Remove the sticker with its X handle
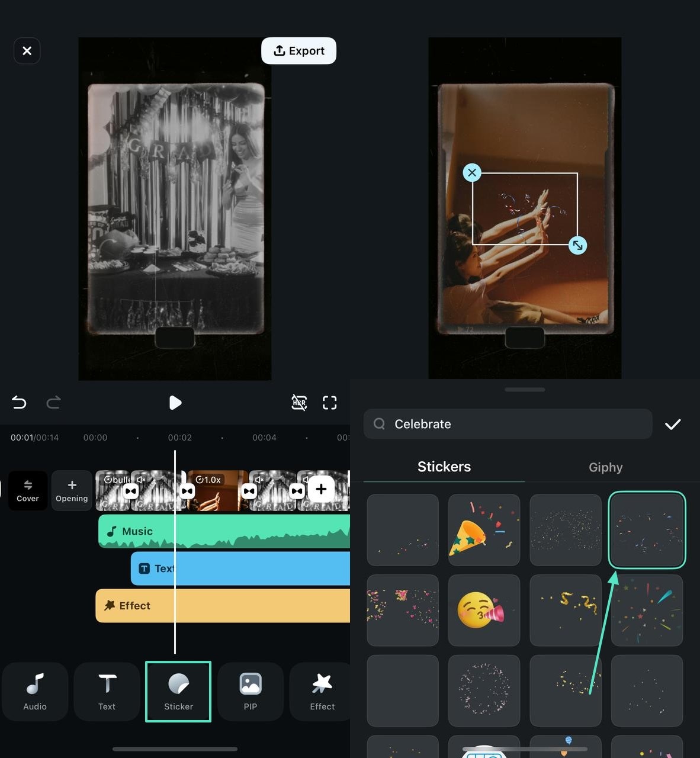 click(472, 173)
